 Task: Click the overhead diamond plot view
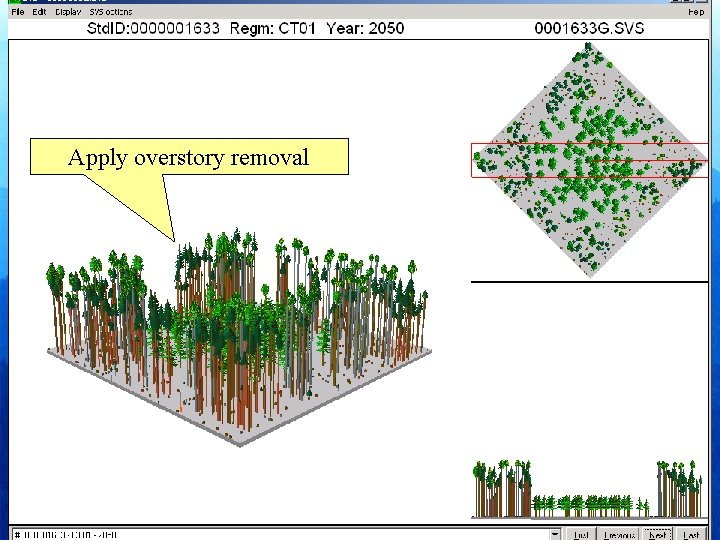tap(591, 160)
